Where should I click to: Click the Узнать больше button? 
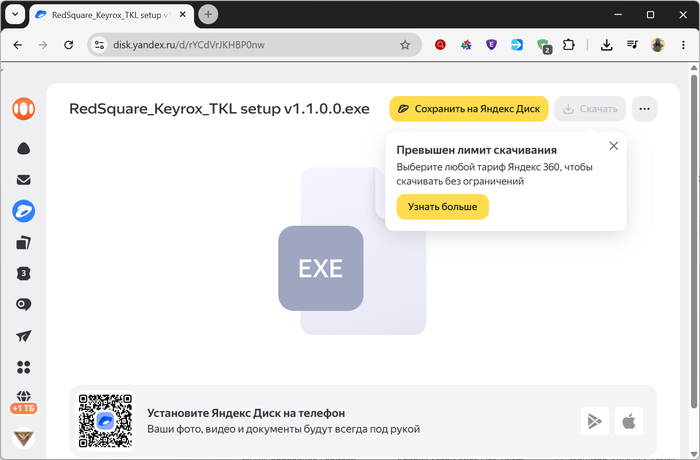(x=442, y=207)
